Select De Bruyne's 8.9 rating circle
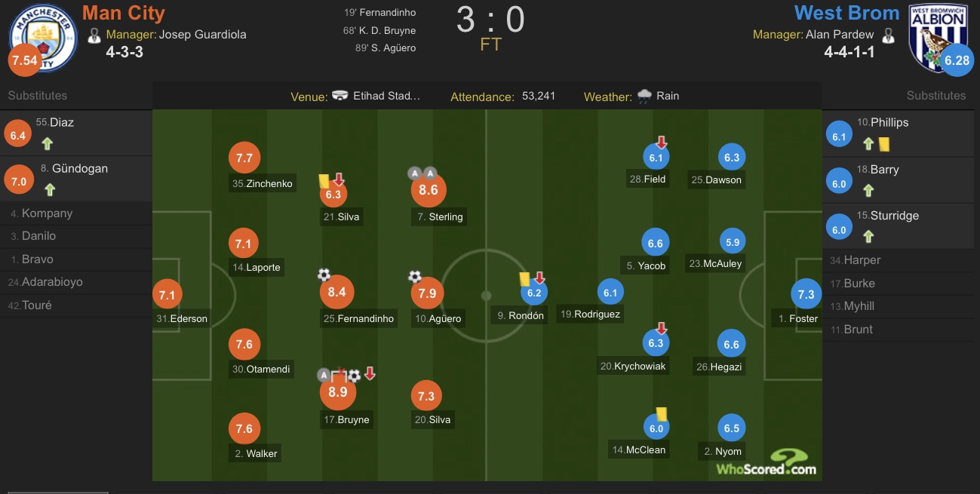980x494 pixels. click(x=333, y=392)
